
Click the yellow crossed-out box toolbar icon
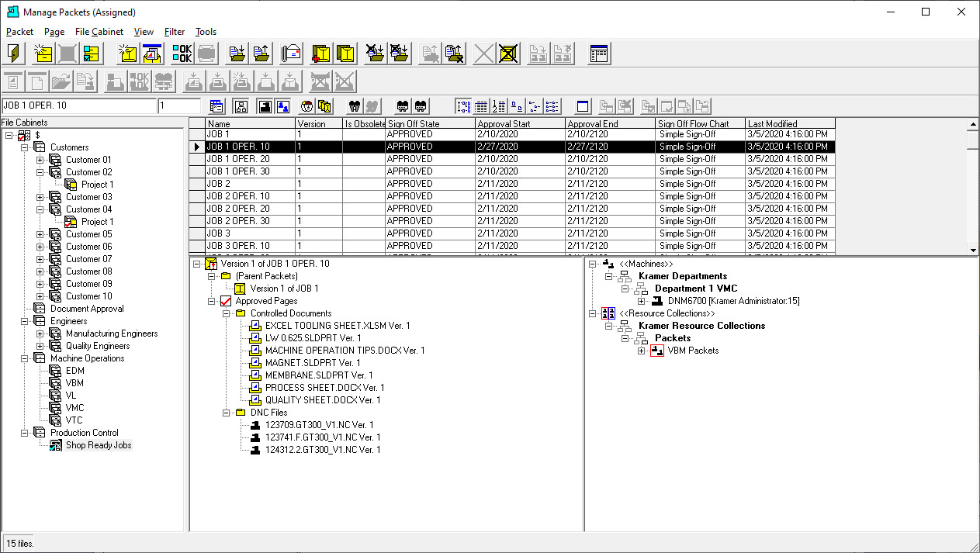[508, 54]
